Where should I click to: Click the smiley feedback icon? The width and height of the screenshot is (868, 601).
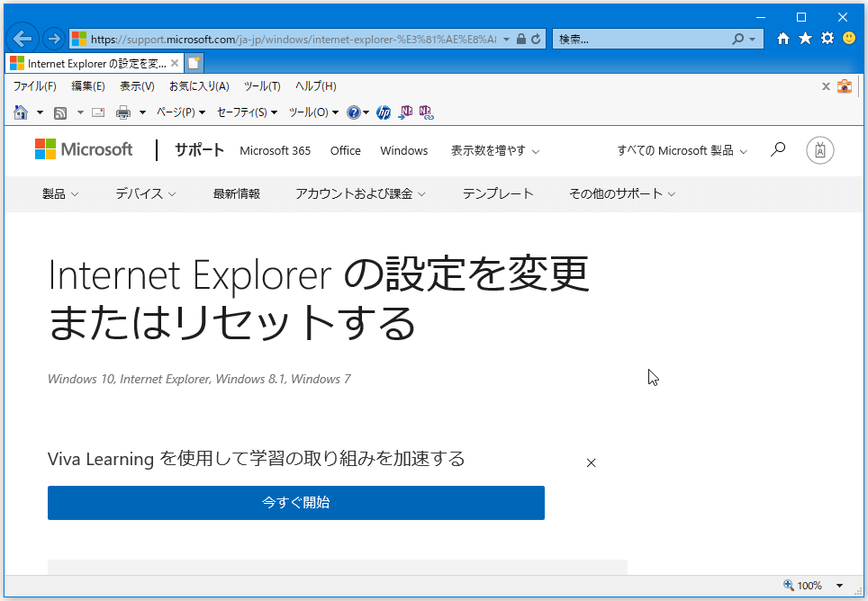click(849, 39)
